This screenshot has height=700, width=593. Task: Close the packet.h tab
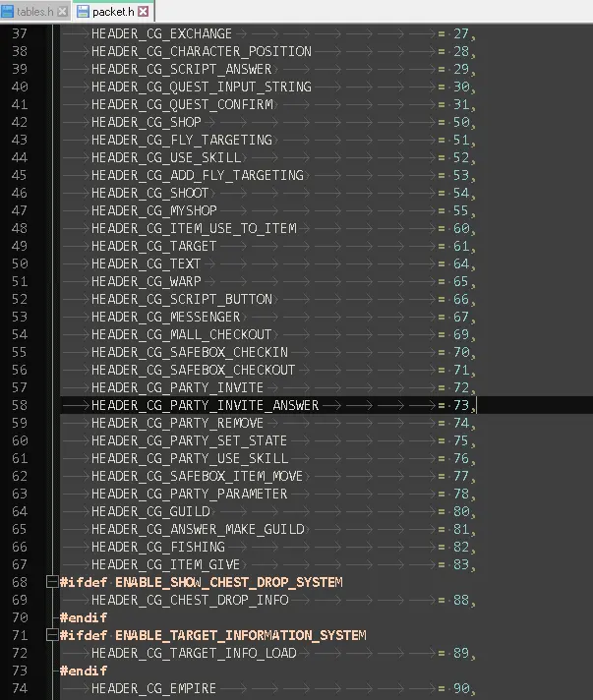pyautogui.click(x=144, y=12)
